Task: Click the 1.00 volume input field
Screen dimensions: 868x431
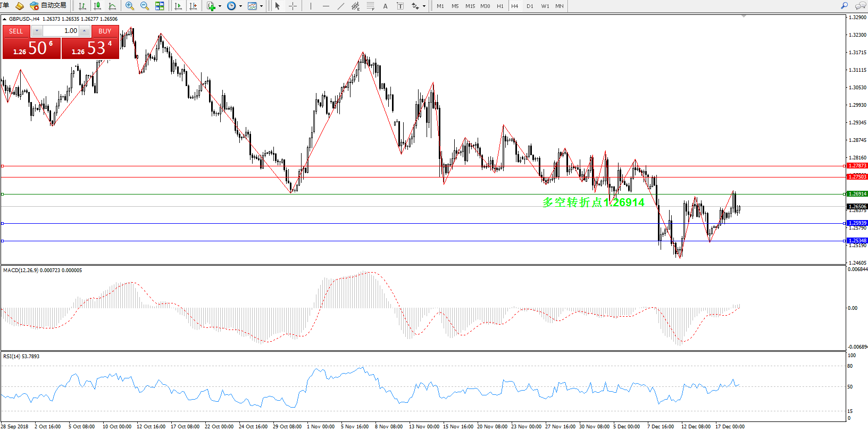Action: 61,31
